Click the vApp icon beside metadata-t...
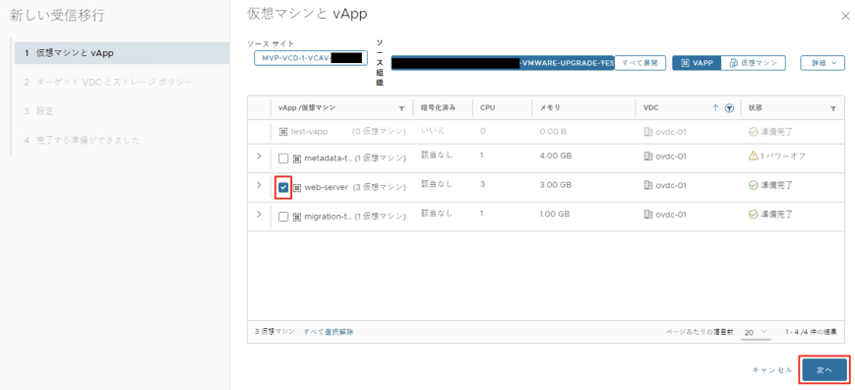855x390 pixels. (297, 158)
